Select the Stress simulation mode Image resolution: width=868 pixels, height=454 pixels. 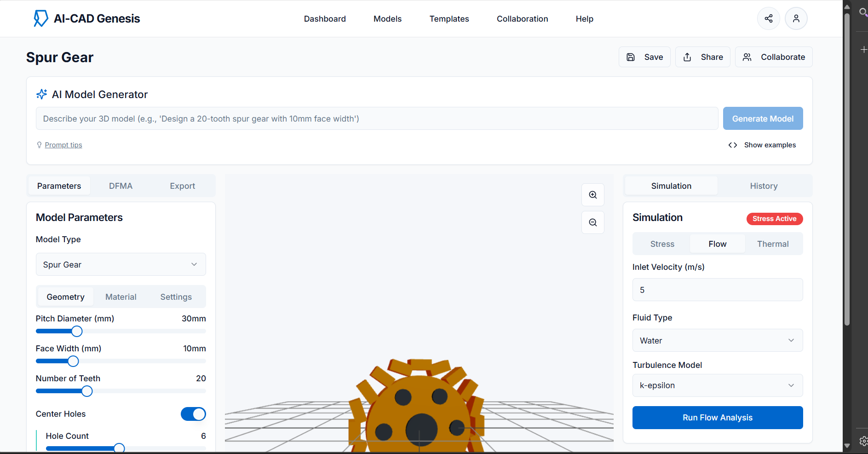click(661, 244)
